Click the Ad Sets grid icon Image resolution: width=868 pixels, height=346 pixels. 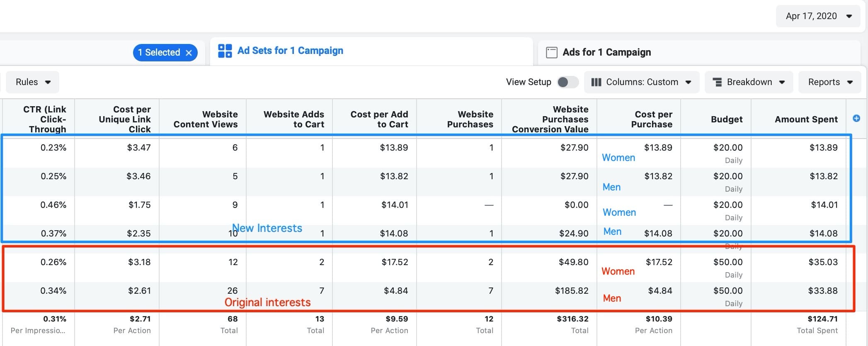[x=225, y=51]
